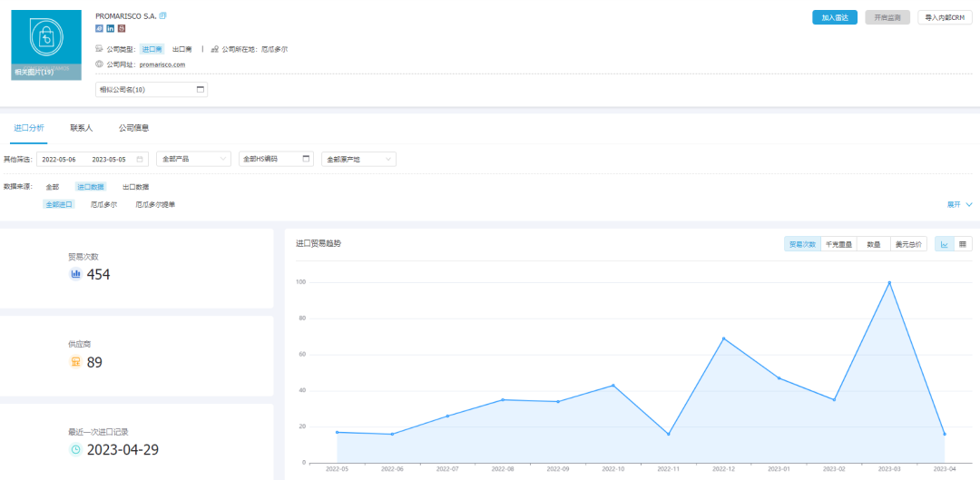Click the first blue browser icon under company name

pos(99,29)
